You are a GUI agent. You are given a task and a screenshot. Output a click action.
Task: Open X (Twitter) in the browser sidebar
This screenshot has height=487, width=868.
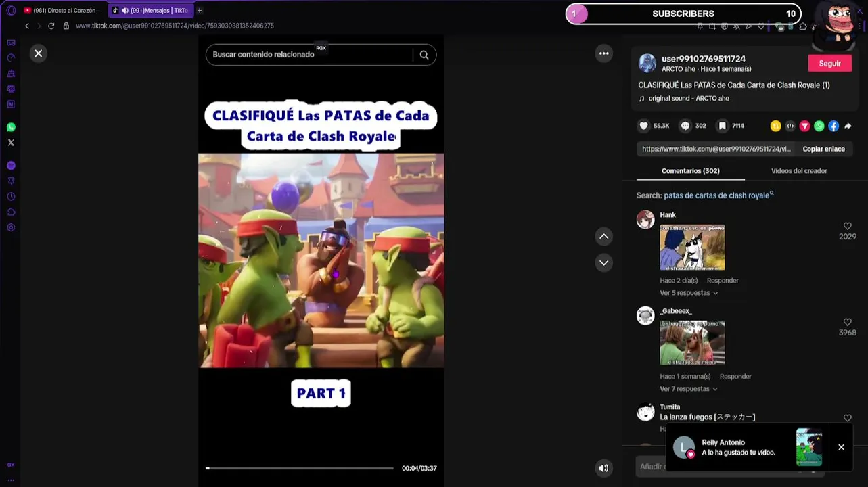tap(11, 143)
